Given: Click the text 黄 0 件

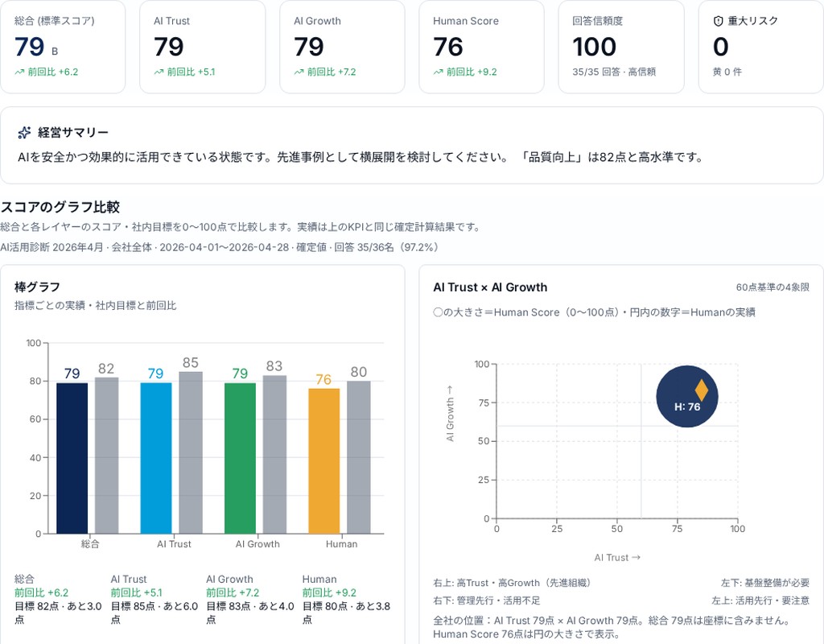Looking at the screenshot, I should click(727, 72).
